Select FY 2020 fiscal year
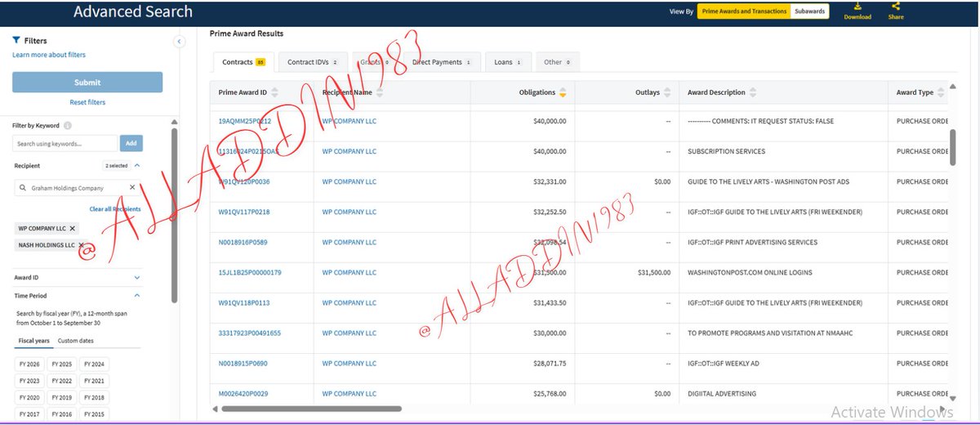This screenshot has height=425, width=980. click(x=29, y=397)
